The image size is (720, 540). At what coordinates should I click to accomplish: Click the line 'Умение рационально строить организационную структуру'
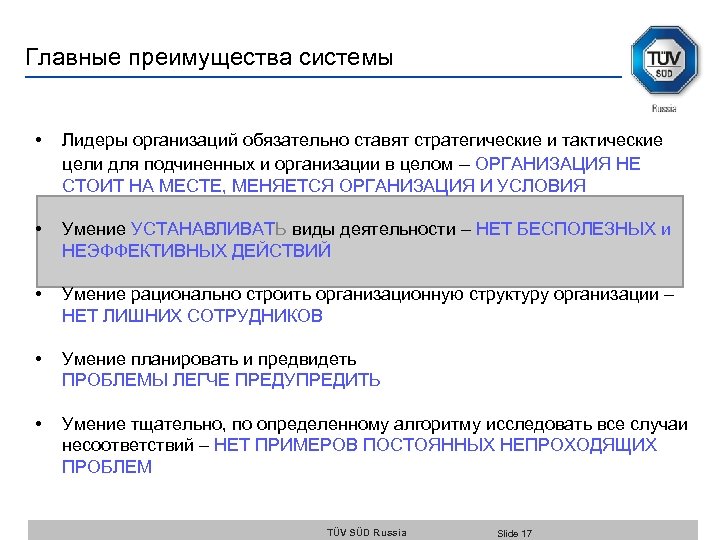click(x=305, y=294)
